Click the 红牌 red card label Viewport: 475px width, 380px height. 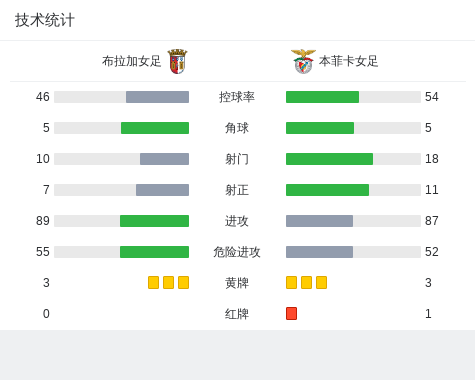(x=237, y=314)
